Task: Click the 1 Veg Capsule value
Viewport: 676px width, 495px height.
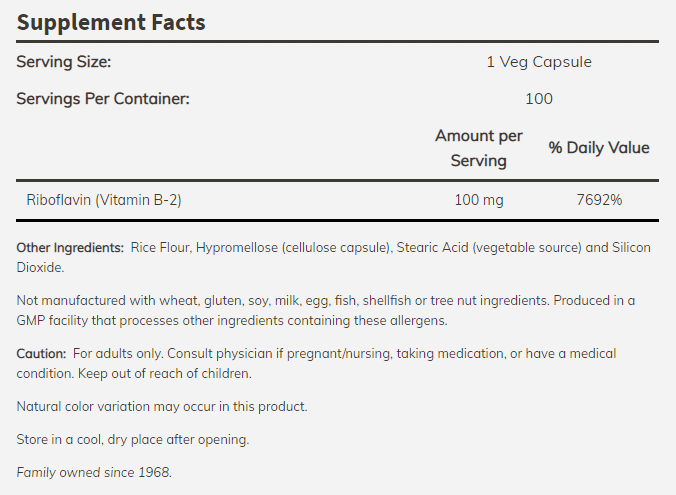Action: point(539,62)
